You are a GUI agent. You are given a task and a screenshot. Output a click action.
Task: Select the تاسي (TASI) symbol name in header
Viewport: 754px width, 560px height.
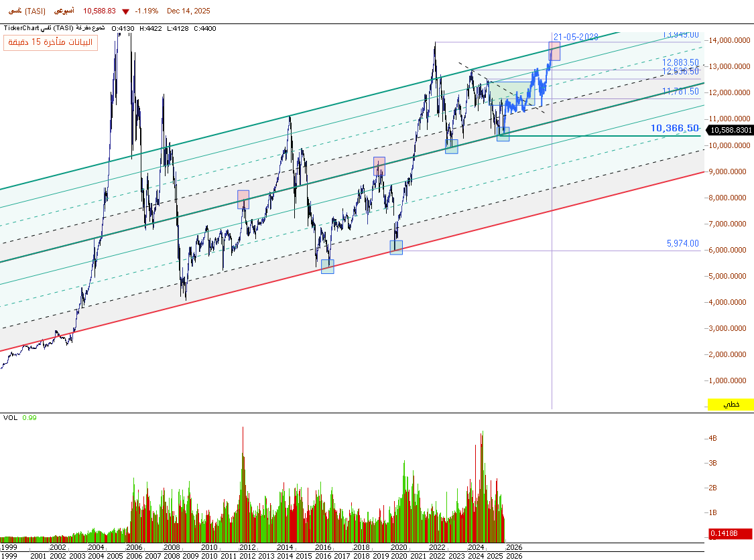pos(27,11)
